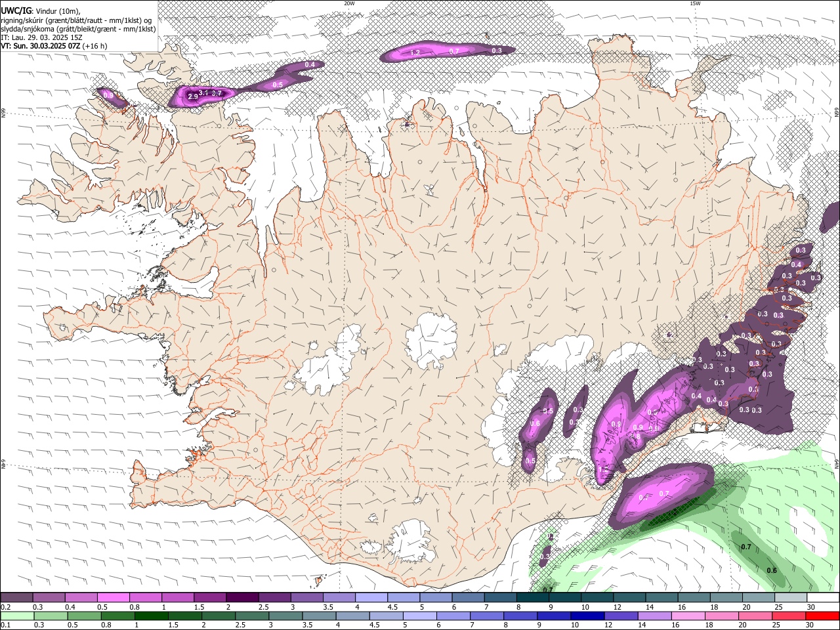Select the dark navy blue swatch in the rain legend
Viewport: 840px width, 630px height.
pyautogui.click(x=586, y=616)
